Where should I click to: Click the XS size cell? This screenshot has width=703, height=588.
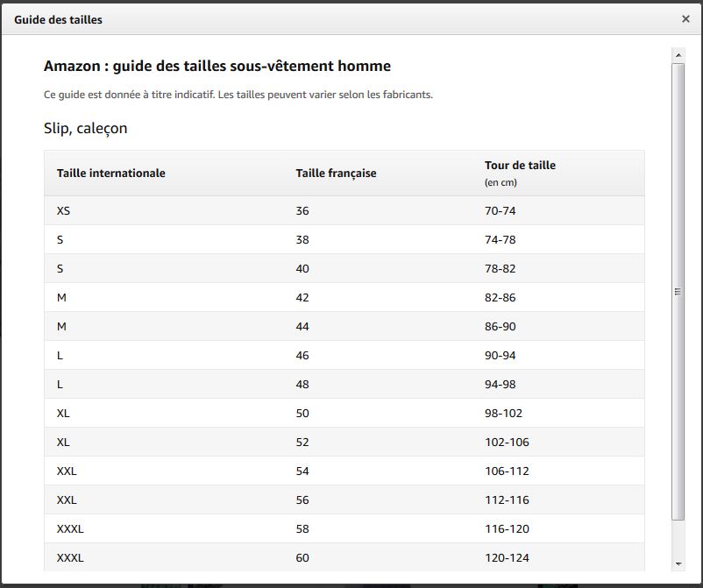[x=63, y=211]
